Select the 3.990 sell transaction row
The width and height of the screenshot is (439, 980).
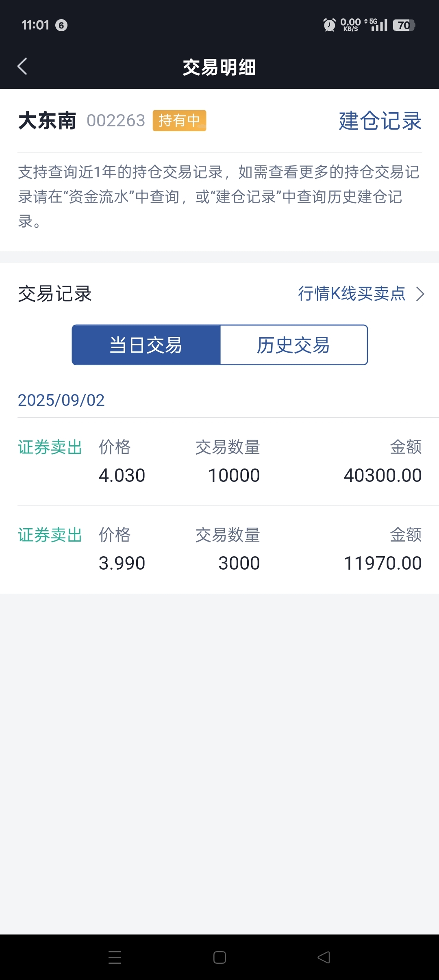click(x=219, y=549)
